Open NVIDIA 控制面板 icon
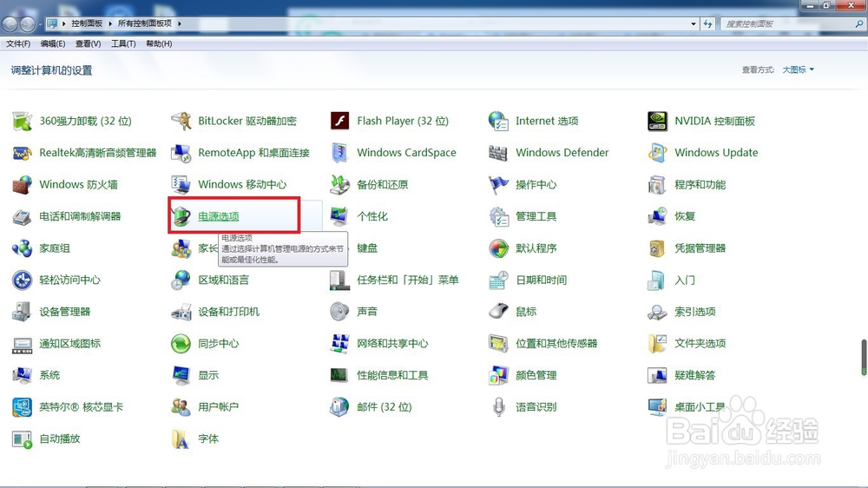Viewport: 868px width, 488px height. [x=657, y=121]
